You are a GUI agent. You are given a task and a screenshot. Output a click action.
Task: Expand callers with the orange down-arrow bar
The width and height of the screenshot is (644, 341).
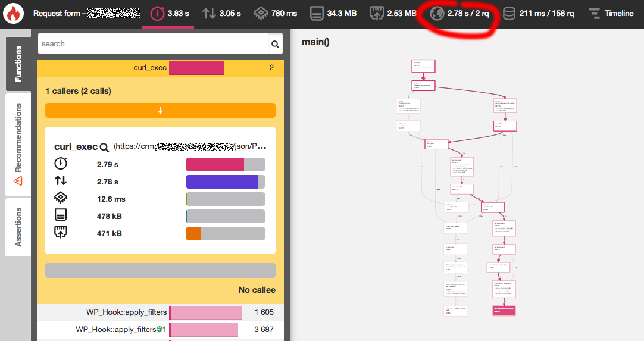click(x=160, y=111)
